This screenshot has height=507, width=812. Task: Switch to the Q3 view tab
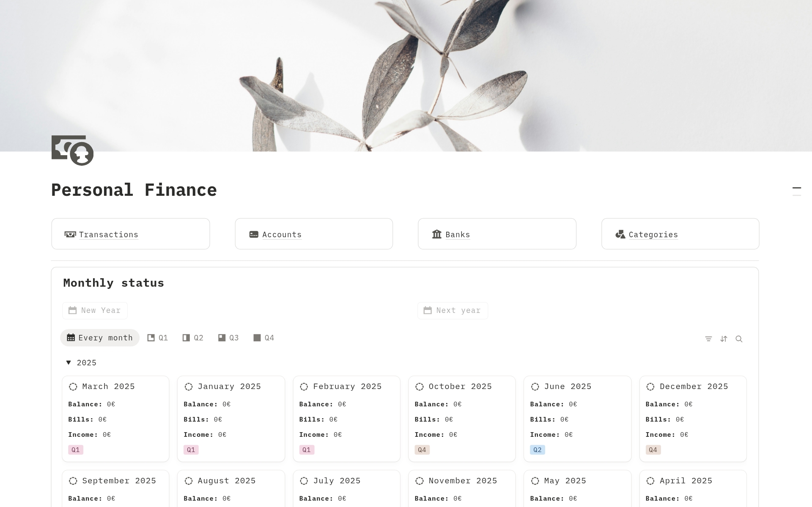click(228, 338)
